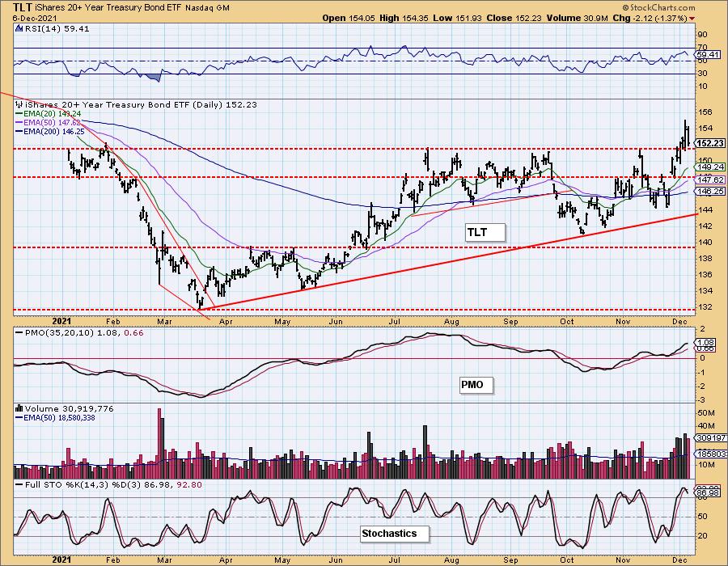728x566 pixels.
Task: Click the 1.08 PMO value tag on axis
Action: click(705, 342)
